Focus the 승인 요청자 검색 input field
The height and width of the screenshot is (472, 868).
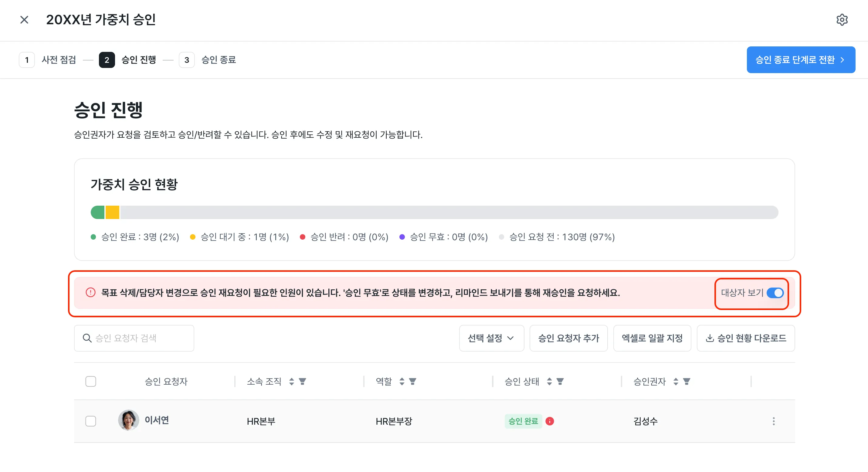pos(134,338)
